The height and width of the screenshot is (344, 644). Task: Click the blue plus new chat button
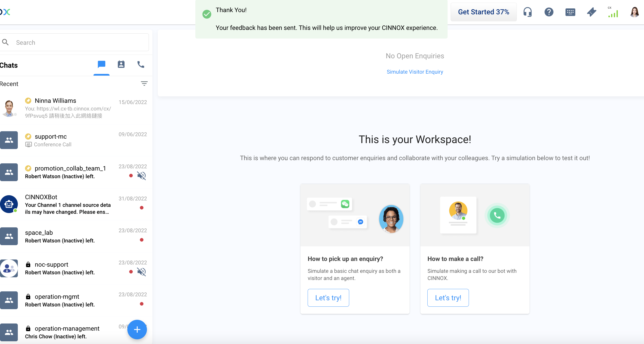point(137,329)
